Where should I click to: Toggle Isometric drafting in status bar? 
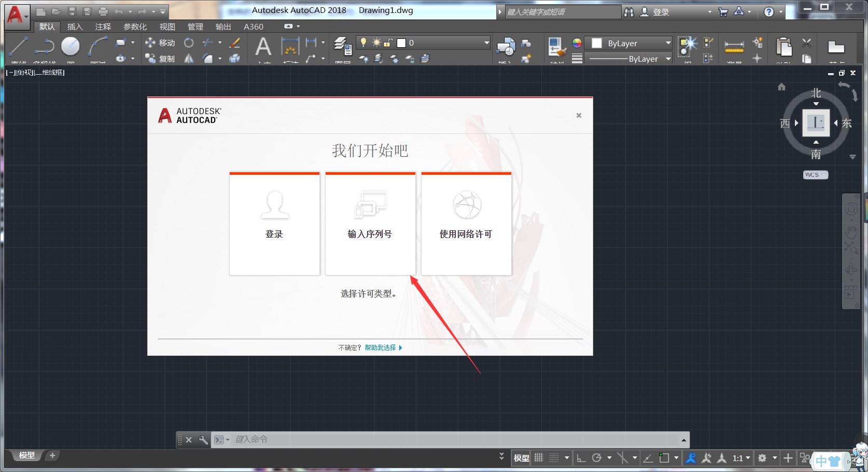(x=622, y=458)
